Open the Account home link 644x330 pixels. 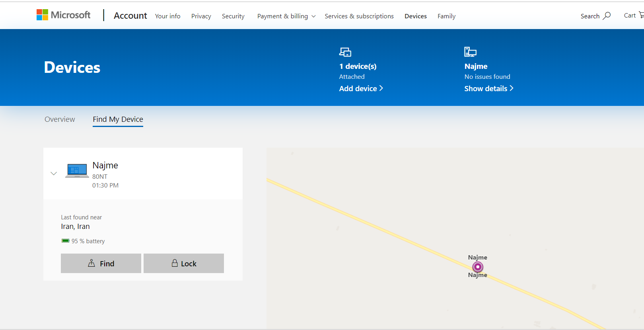[x=130, y=16]
